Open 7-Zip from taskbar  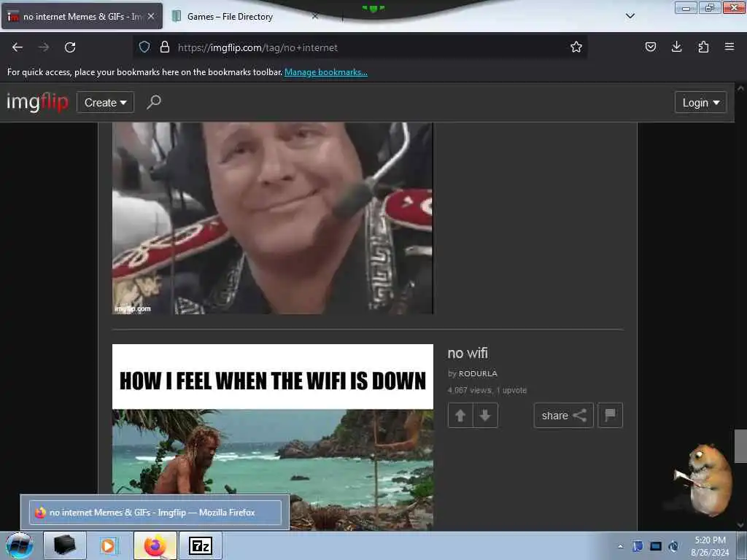[201, 545]
